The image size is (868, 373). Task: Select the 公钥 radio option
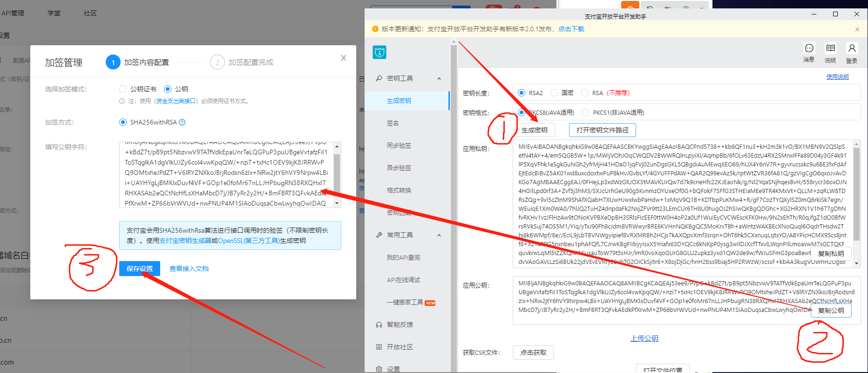[168, 89]
